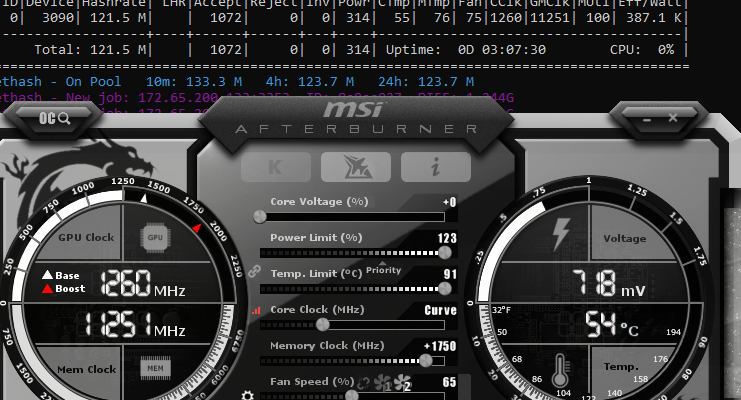Click the 'GPU Clock' gauge label

(x=86, y=237)
